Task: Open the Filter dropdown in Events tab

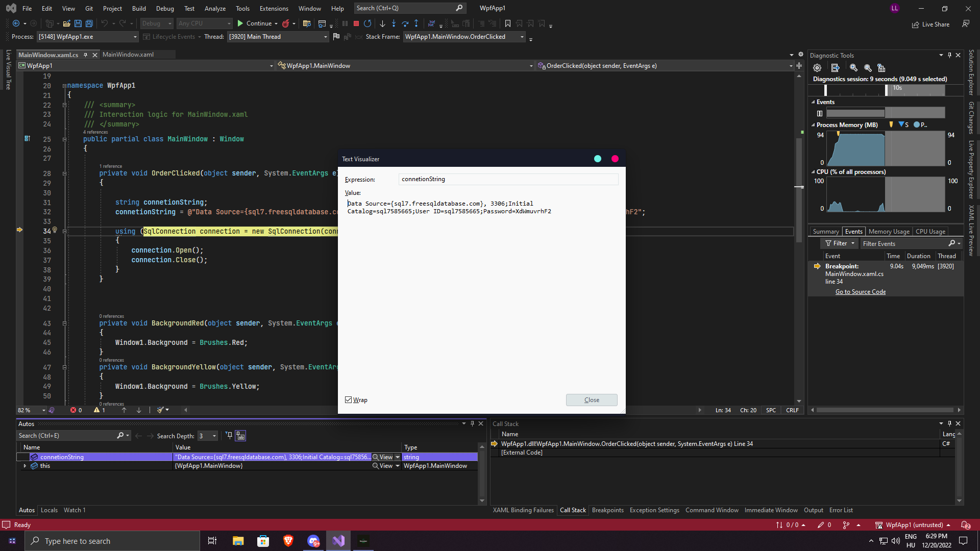Action: click(x=840, y=243)
